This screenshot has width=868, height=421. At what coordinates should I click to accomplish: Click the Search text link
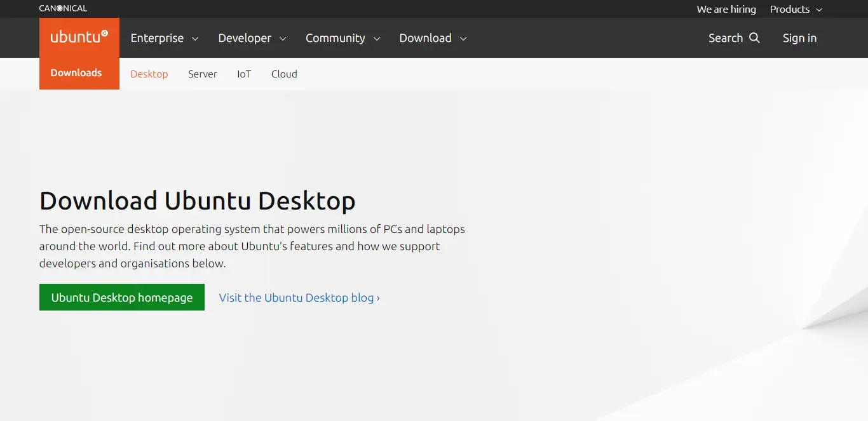coord(726,38)
